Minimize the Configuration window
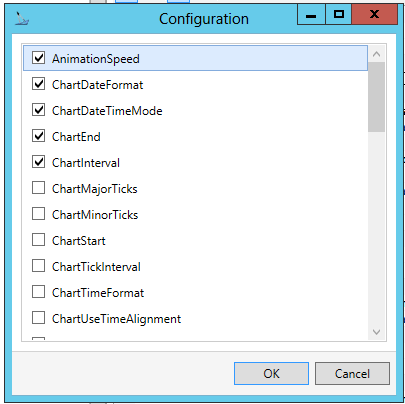This screenshot has height=404, width=405. click(311, 15)
